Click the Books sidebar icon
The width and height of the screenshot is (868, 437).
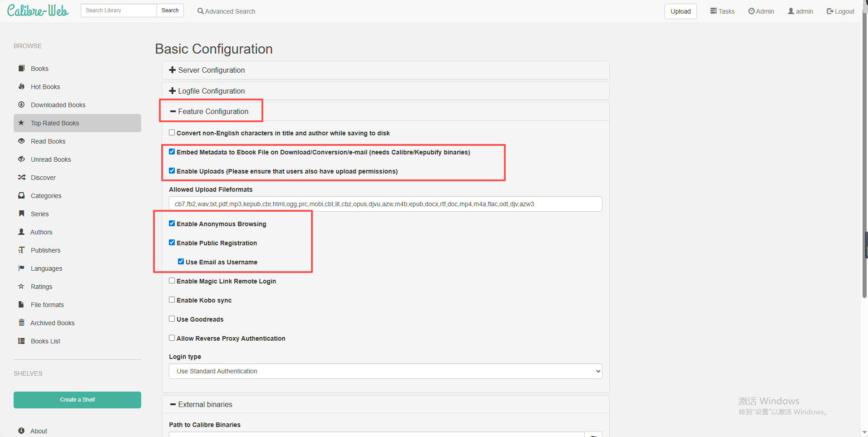click(x=21, y=68)
